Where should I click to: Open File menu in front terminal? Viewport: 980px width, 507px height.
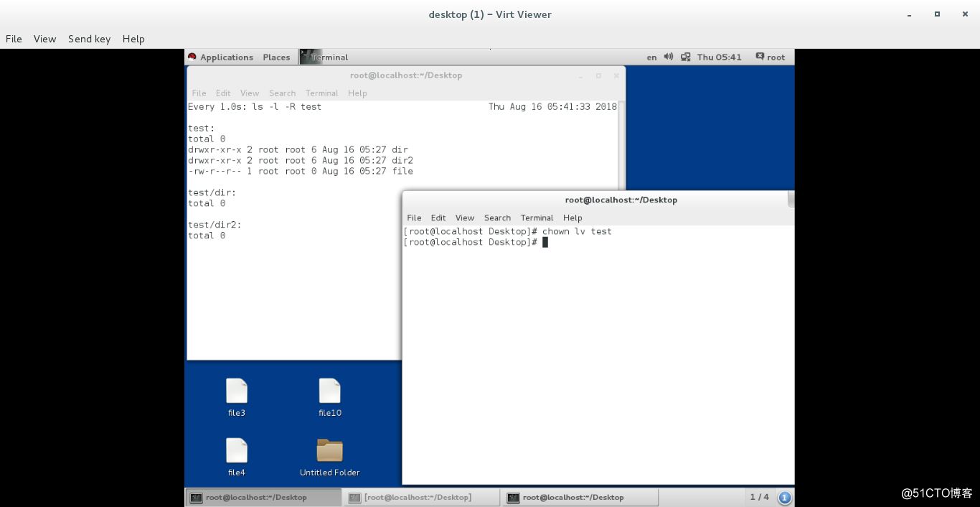(x=414, y=218)
